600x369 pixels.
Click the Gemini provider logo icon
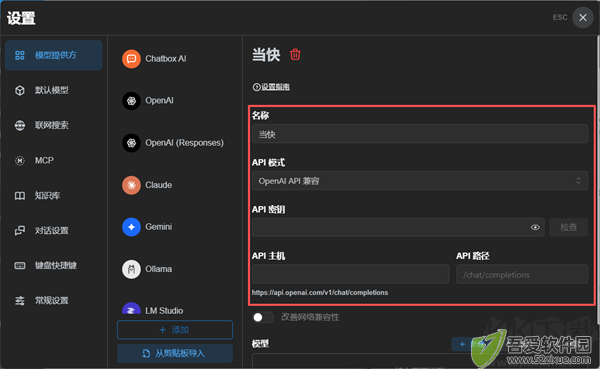coord(131,227)
